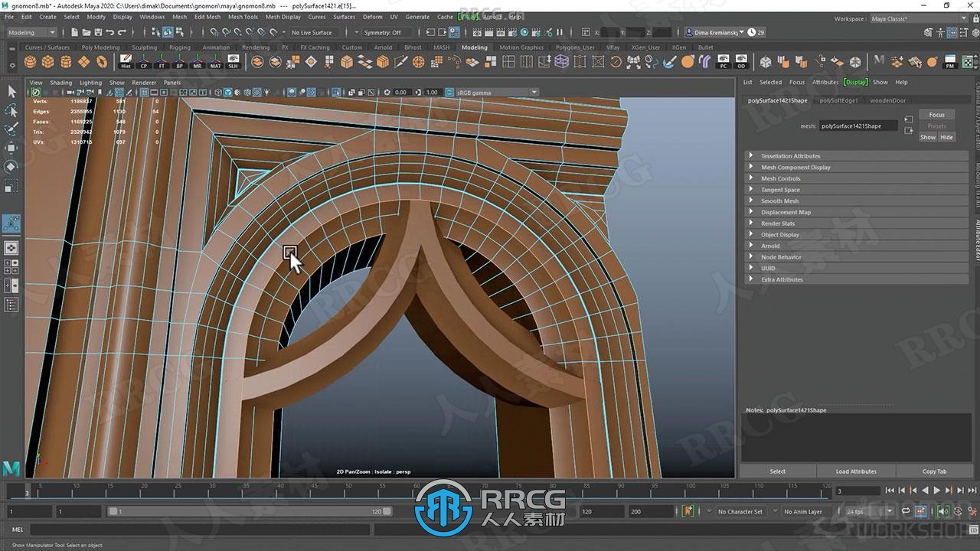Click the Focus button in Attribute Editor
The height and width of the screenshot is (551, 980).
[936, 115]
